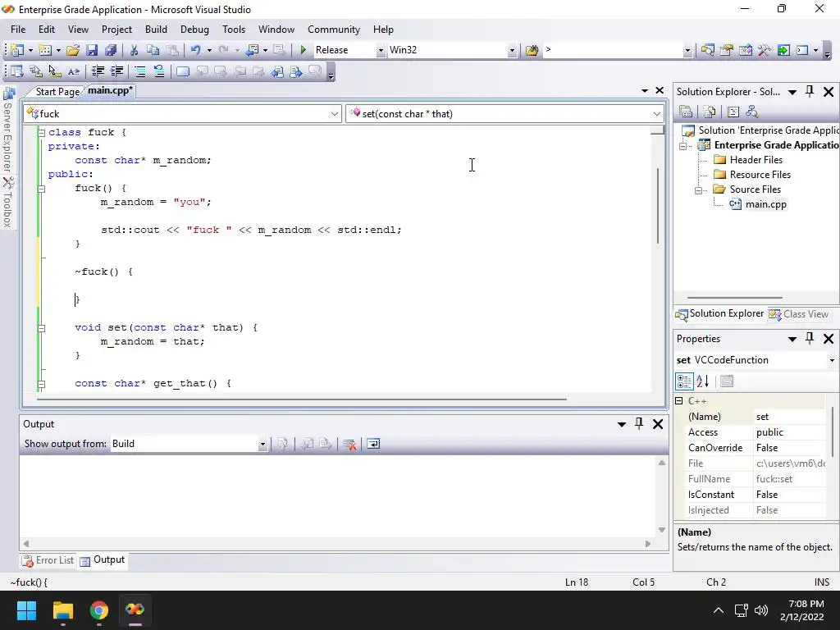This screenshot has height=630, width=840.
Task: Click the Find in Files binoculars icon
Action: point(532,50)
